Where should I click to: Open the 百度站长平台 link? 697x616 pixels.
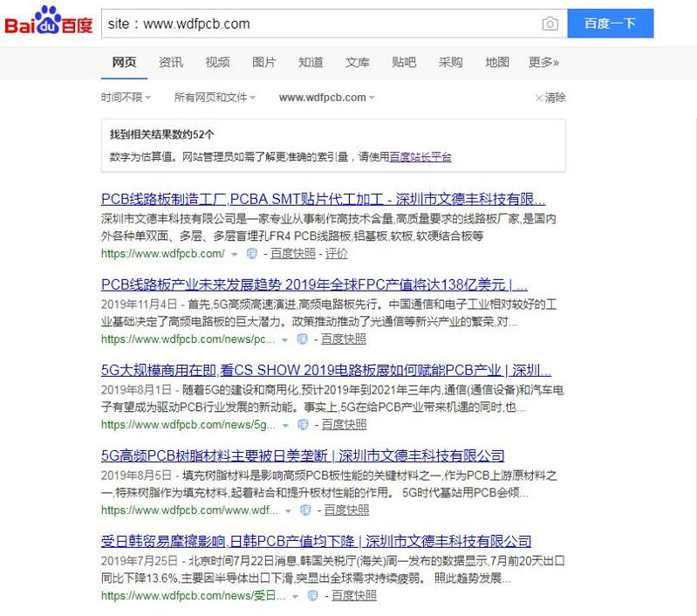pos(420,156)
